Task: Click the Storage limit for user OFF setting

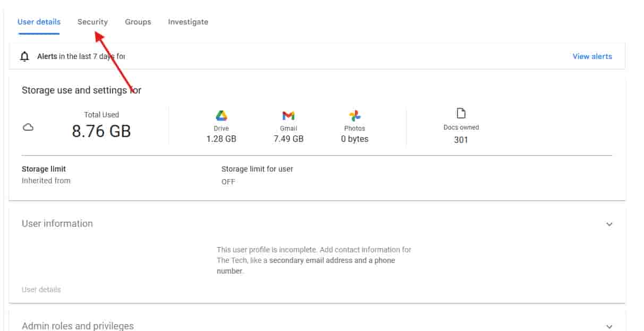Action: click(x=228, y=182)
